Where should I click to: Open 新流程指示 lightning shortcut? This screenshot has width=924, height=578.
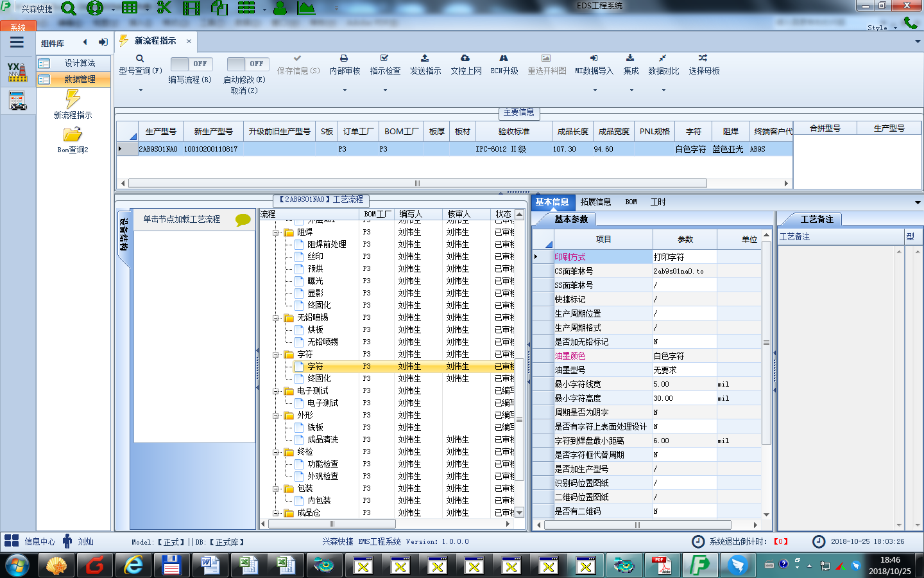click(73, 105)
